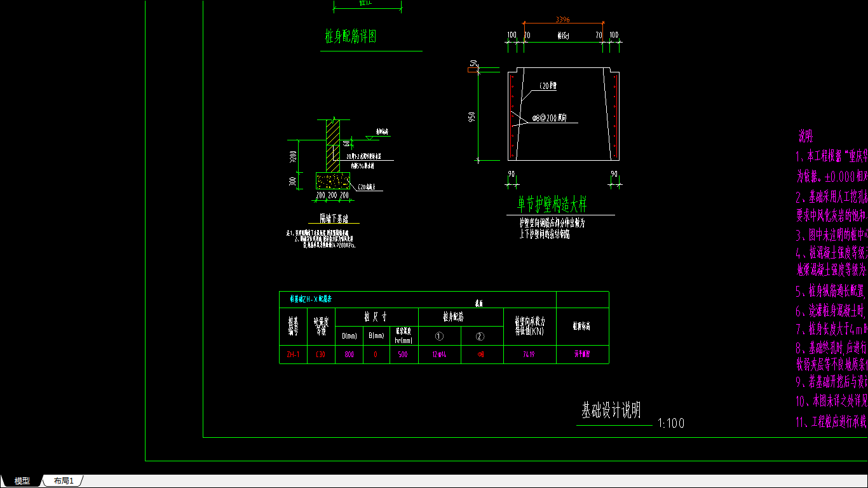This screenshot has width=868, height=488.
Task: Switch to the 模型 tab
Action: pos(22,481)
